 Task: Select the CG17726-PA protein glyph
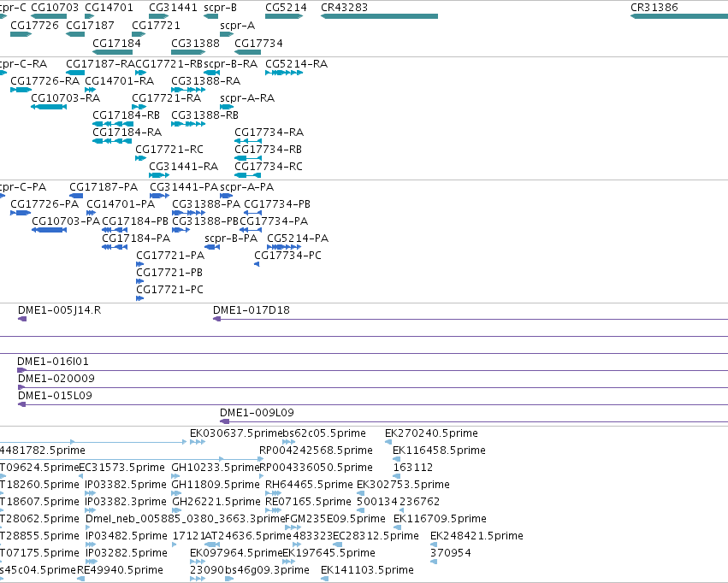pyautogui.click(x=21, y=213)
